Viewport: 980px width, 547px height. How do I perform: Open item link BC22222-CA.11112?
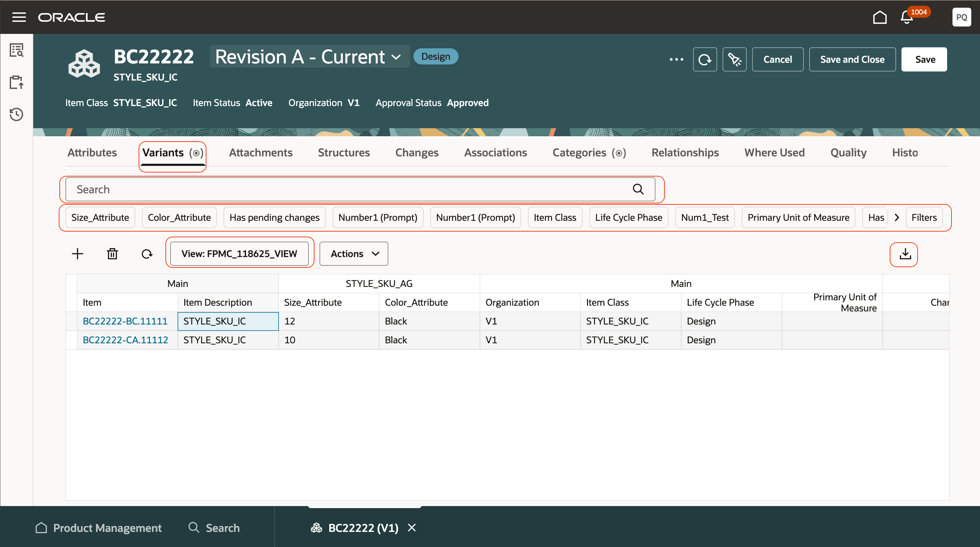[125, 340]
